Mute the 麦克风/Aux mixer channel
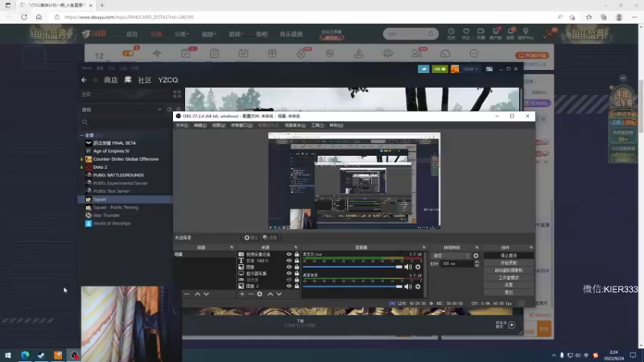Screen dimensions: 644x362 (x=408, y=267)
